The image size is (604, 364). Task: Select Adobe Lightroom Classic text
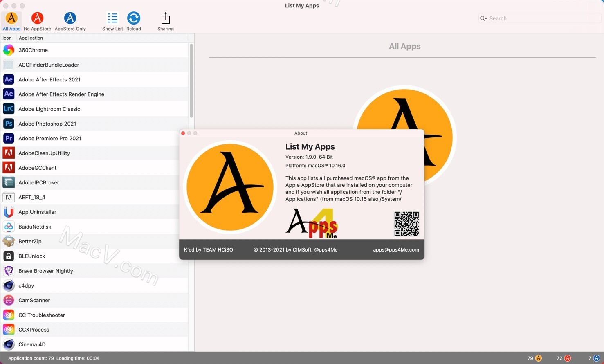point(49,109)
